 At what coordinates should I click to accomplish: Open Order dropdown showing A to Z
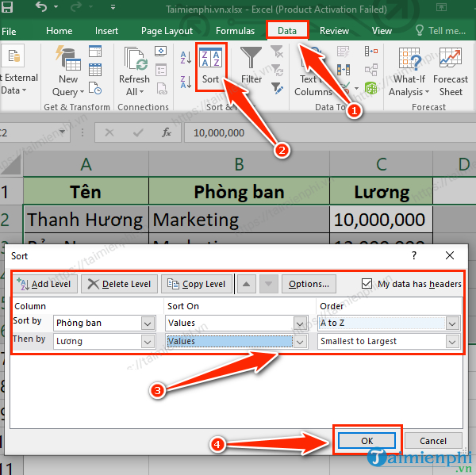point(452,324)
